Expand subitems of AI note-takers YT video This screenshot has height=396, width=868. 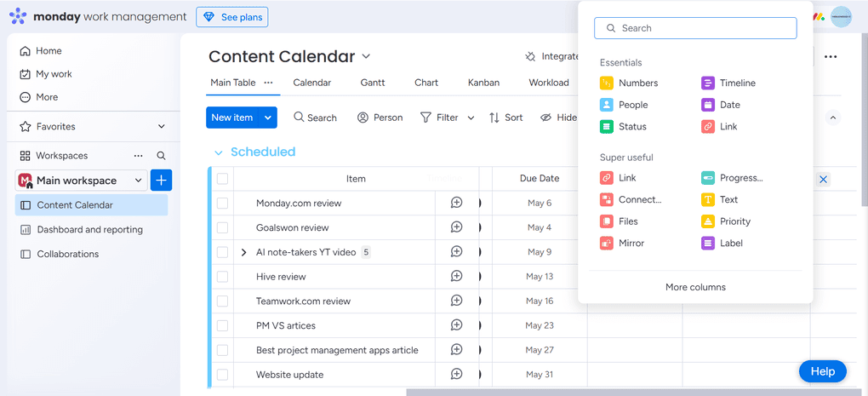243,252
